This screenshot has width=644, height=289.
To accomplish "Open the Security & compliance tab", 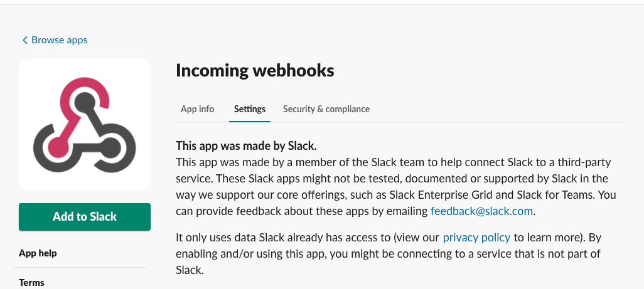I will click(326, 109).
